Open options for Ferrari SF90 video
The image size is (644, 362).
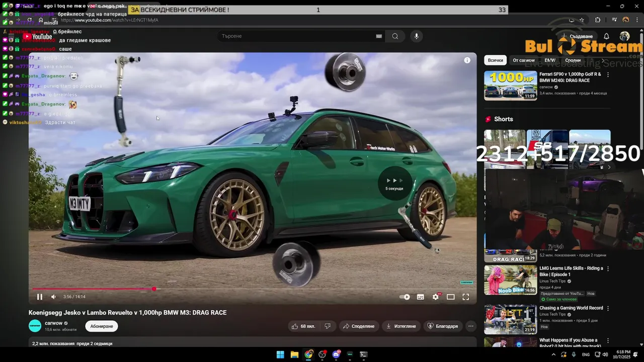[608, 74]
